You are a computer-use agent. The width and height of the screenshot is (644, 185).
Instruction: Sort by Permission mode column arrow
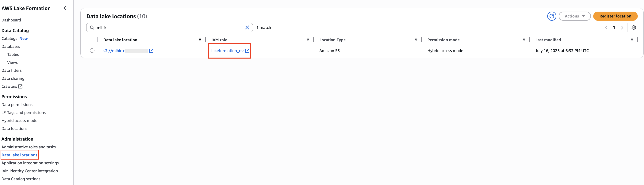pyautogui.click(x=524, y=40)
